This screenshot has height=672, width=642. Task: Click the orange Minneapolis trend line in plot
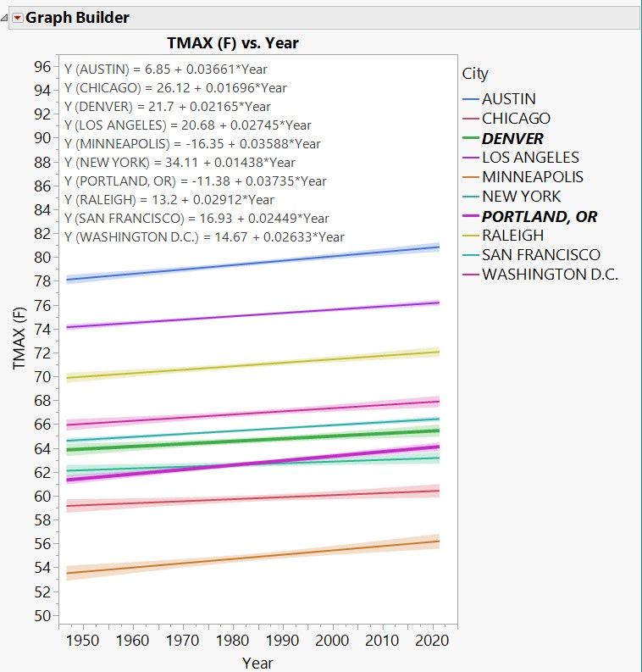point(252,557)
